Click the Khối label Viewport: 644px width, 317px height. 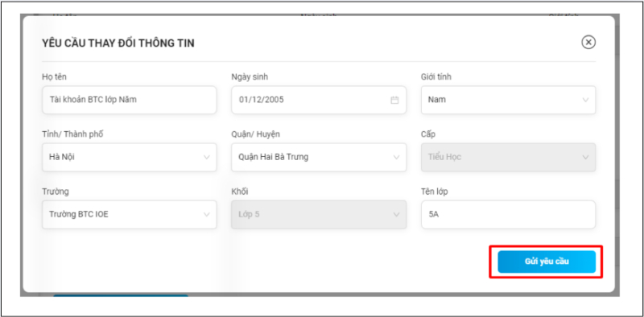(239, 191)
